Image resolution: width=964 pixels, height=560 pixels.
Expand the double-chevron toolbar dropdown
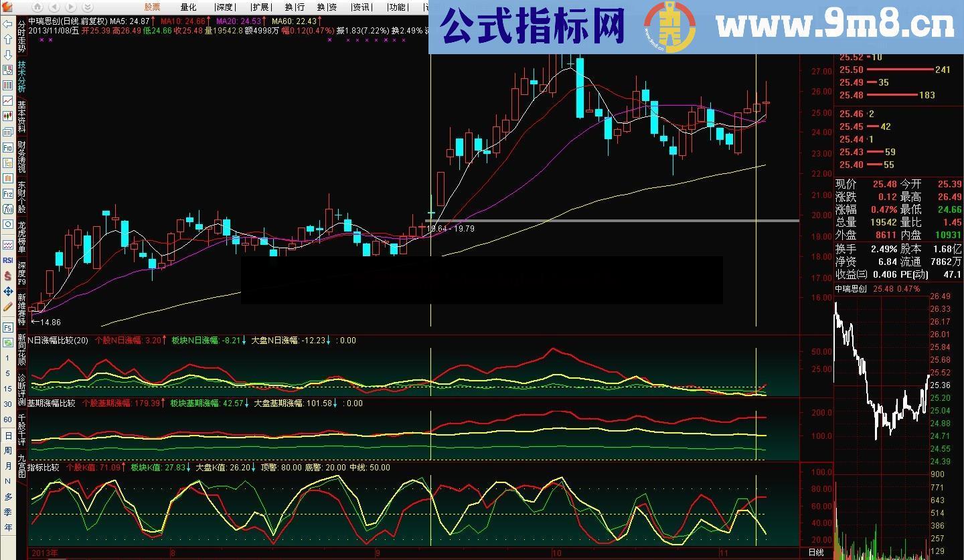pyautogui.click(x=88, y=7)
